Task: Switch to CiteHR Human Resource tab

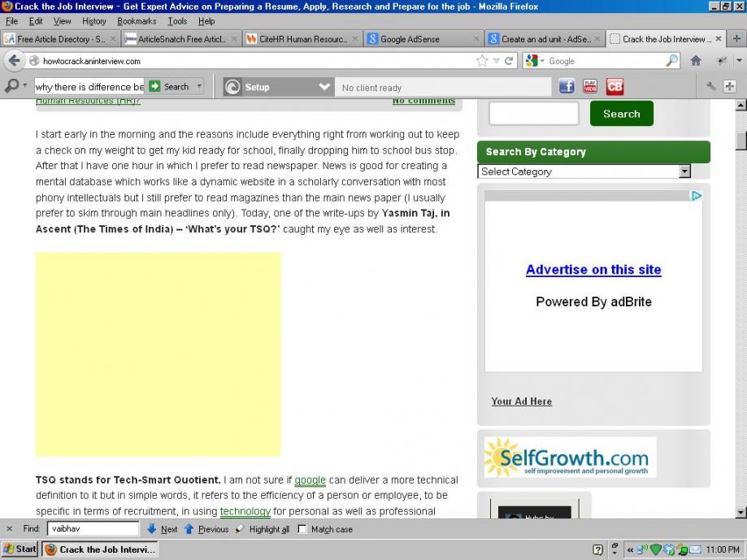Action: [x=302, y=39]
